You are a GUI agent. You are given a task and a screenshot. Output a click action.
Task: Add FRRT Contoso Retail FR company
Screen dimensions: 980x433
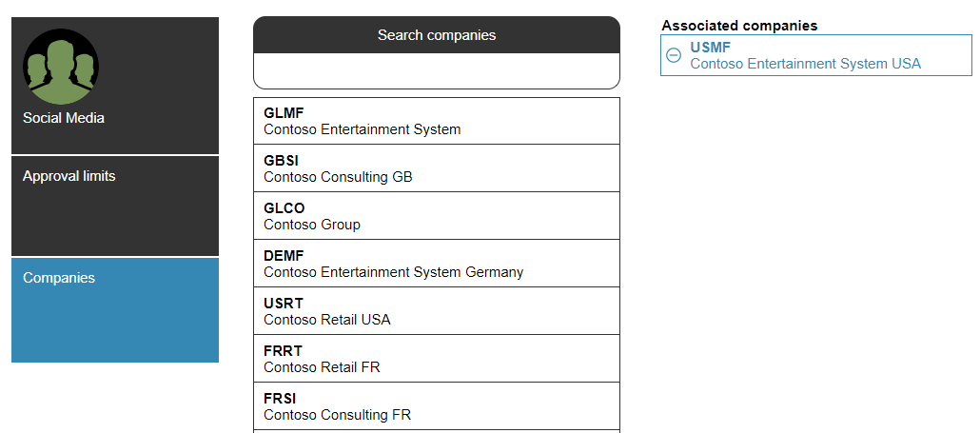(437, 359)
